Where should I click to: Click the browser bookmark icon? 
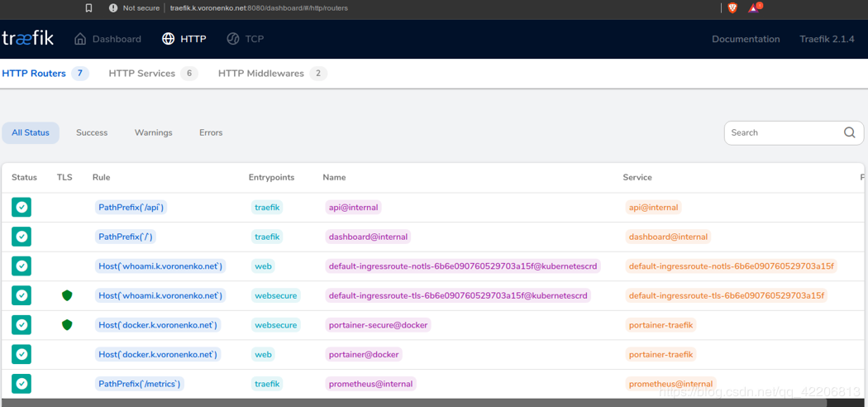click(88, 7)
